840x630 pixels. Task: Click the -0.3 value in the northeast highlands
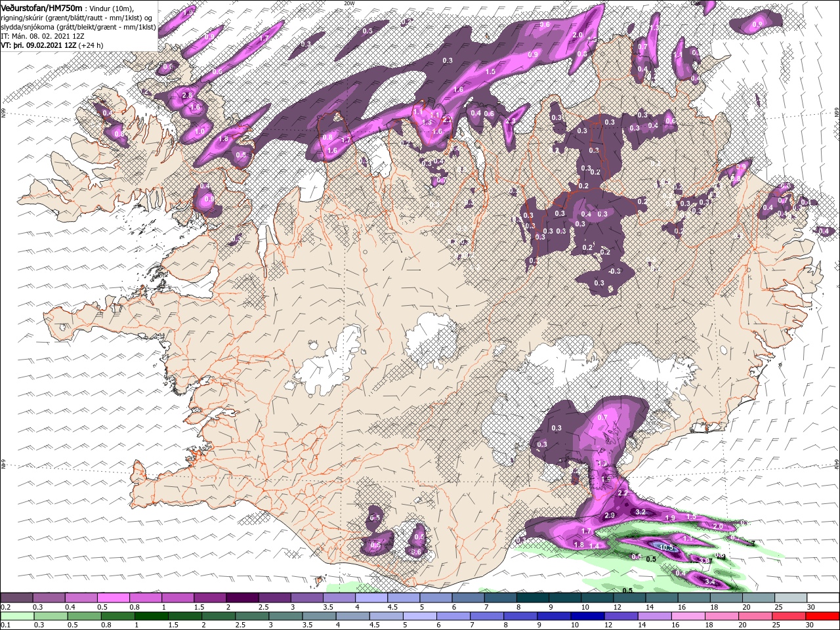(614, 271)
